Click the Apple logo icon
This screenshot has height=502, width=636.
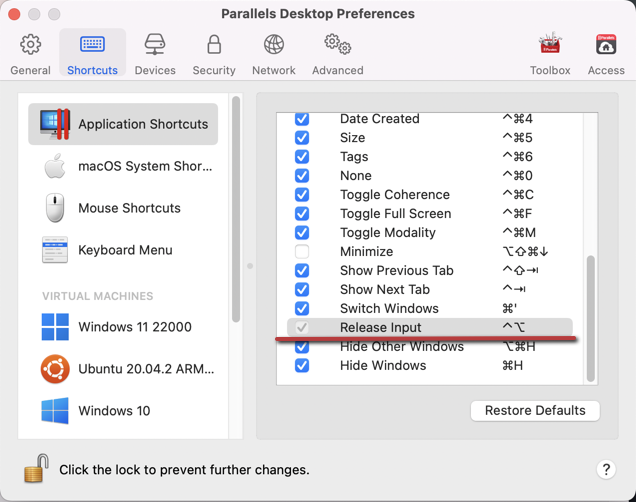coord(55,166)
